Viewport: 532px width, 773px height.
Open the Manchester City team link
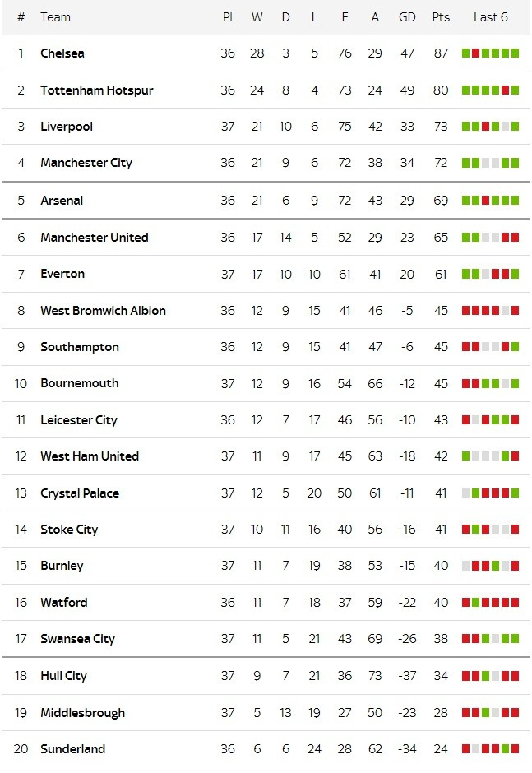click(x=86, y=163)
